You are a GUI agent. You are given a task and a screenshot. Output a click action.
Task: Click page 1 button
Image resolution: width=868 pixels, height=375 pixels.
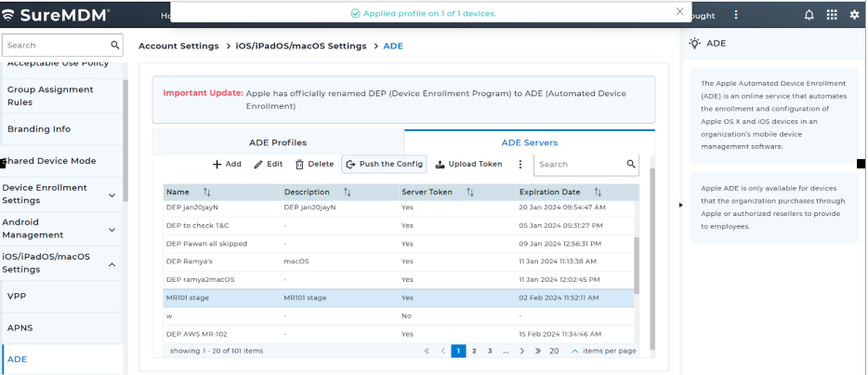tap(458, 351)
